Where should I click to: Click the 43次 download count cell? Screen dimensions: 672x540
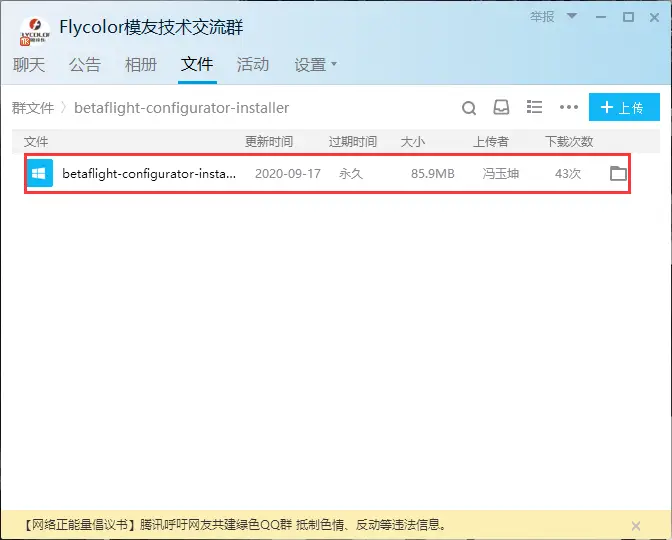point(568,174)
